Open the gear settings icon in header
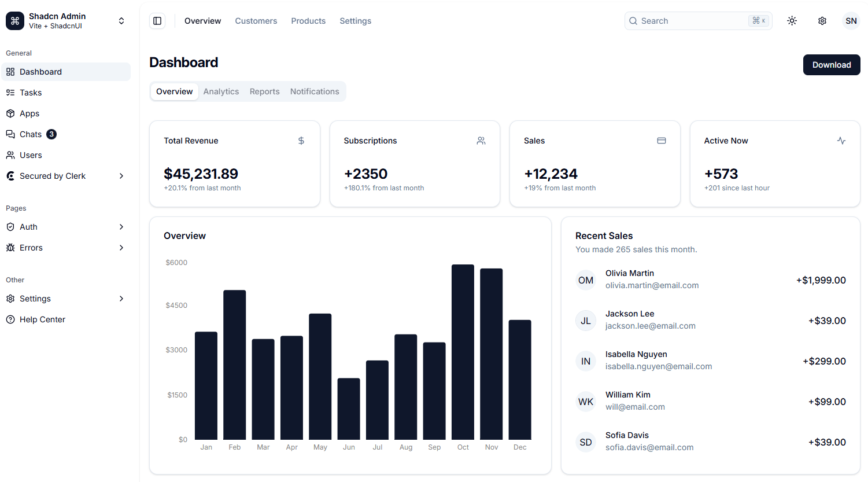This screenshot has height=482, width=868. [x=822, y=21]
